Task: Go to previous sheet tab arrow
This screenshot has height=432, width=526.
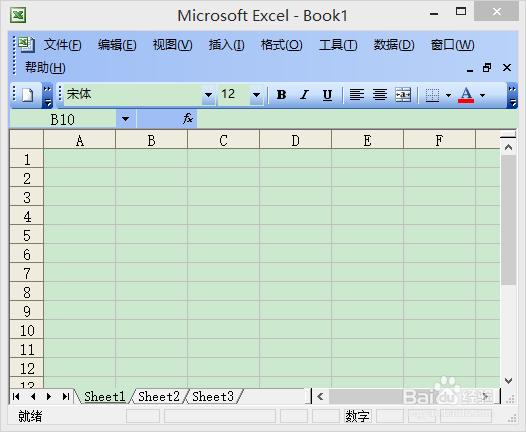Action: 33,397
